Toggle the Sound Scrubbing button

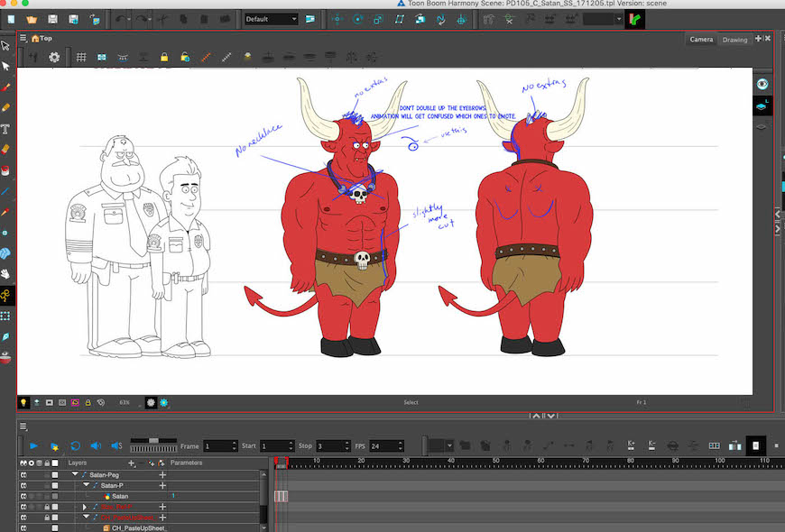116,446
